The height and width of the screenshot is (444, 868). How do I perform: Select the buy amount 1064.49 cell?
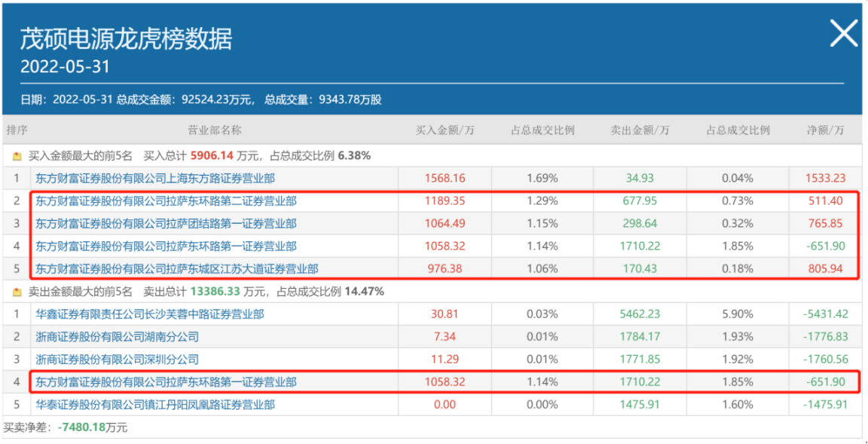tap(445, 224)
